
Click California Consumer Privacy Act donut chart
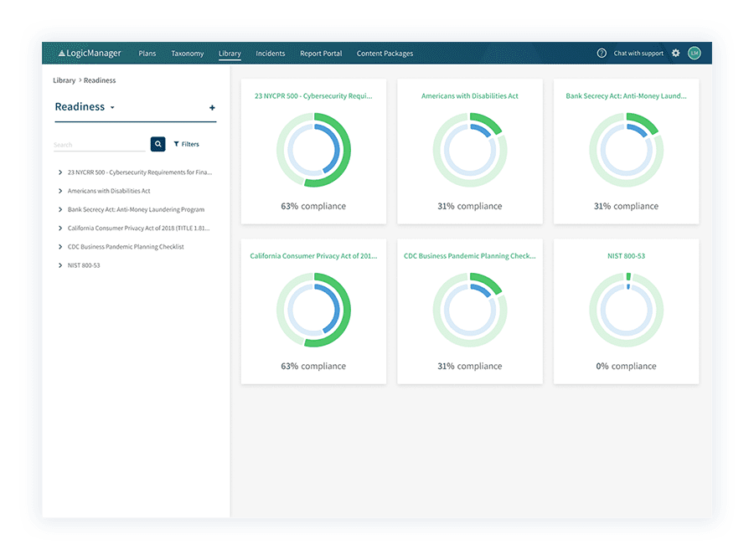pos(313,310)
